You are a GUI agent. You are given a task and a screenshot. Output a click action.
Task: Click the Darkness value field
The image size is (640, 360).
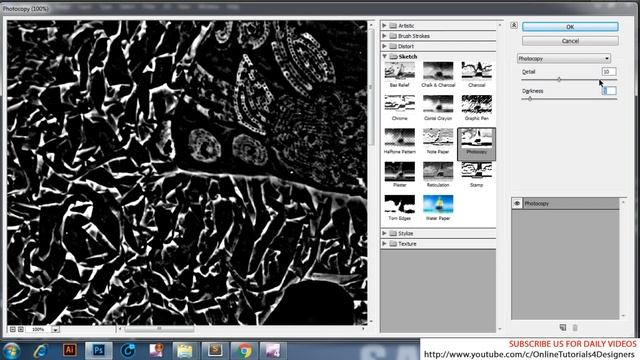point(609,91)
